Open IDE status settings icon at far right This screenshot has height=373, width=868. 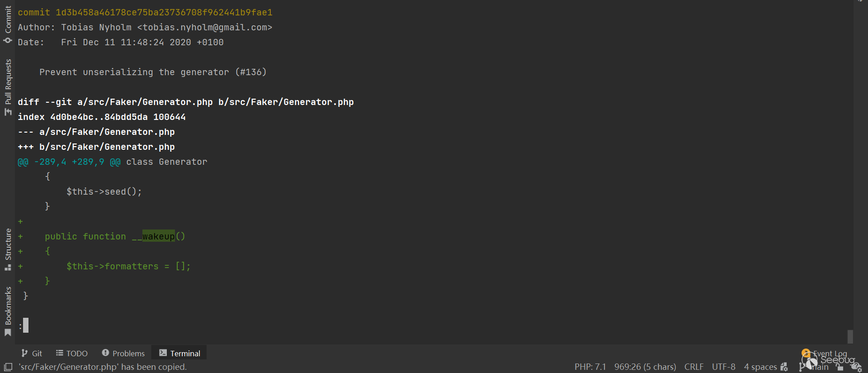pos(856,367)
